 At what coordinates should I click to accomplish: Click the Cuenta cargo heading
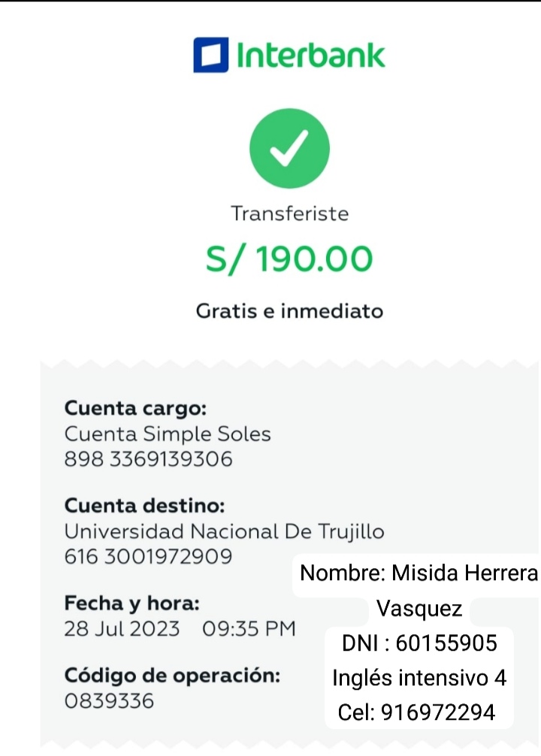(135, 409)
